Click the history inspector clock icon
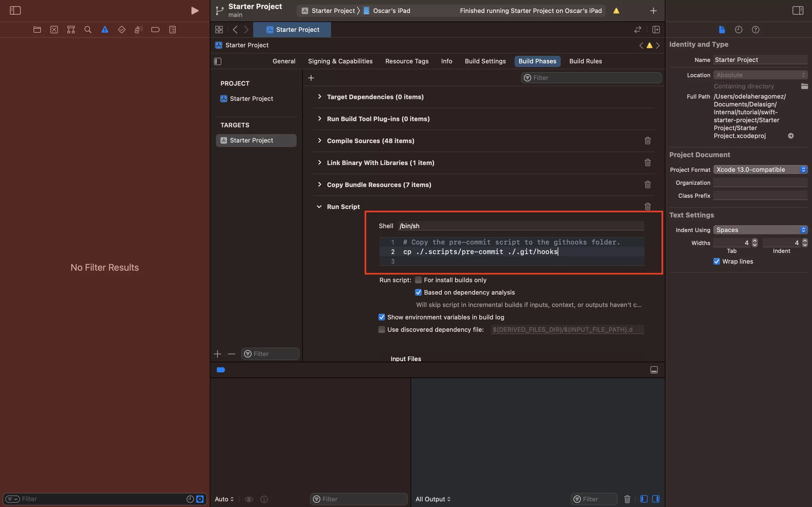Image resolution: width=812 pixels, height=507 pixels. pyautogui.click(x=738, y=30)
